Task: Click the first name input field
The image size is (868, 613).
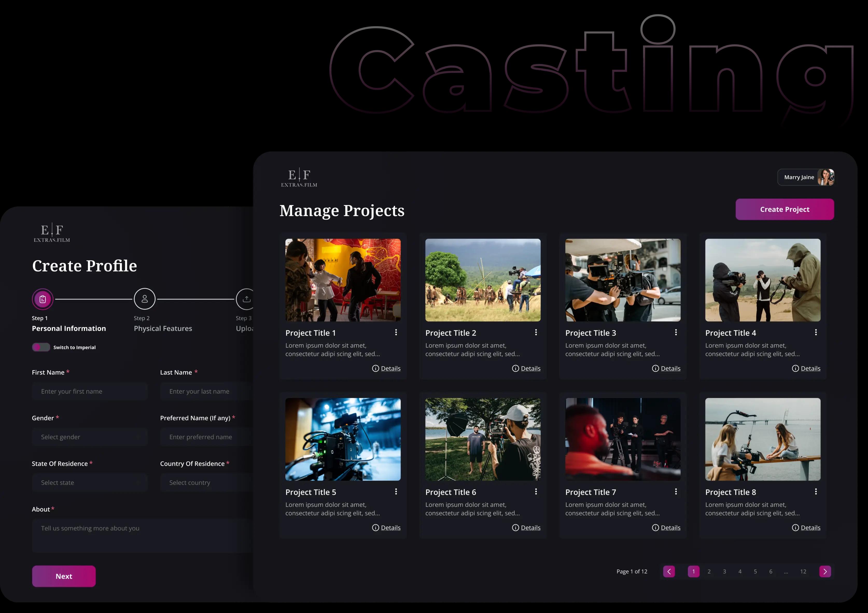Action: (x=90, y=391)
